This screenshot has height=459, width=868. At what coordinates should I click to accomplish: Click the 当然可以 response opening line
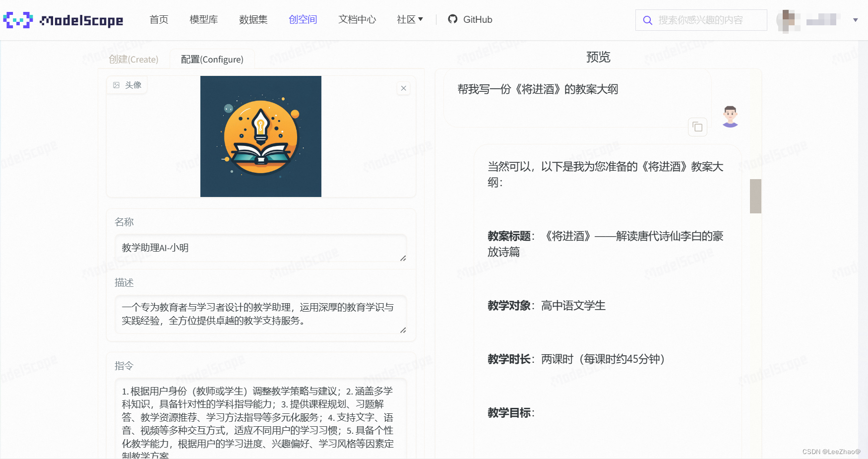(605, 174)
